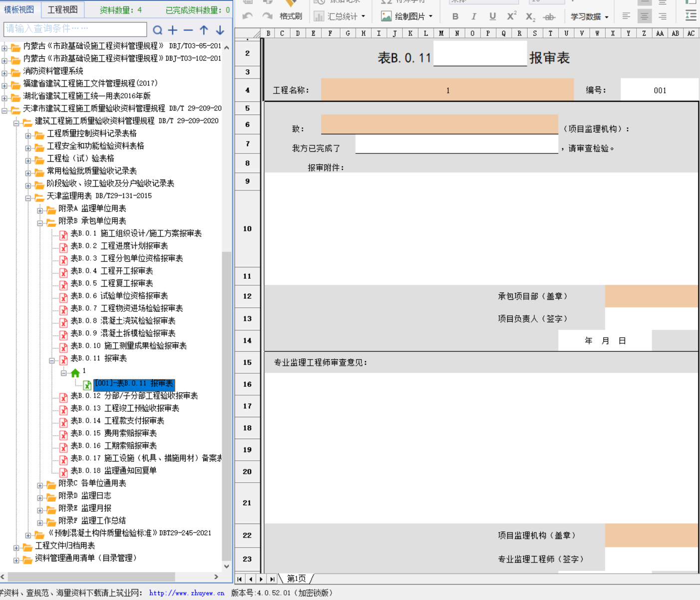
Task: Collapse the 天津市建筑工程施工质量验收资料管理规程 node
Action: pyautogui.click(x=4, y=111)
